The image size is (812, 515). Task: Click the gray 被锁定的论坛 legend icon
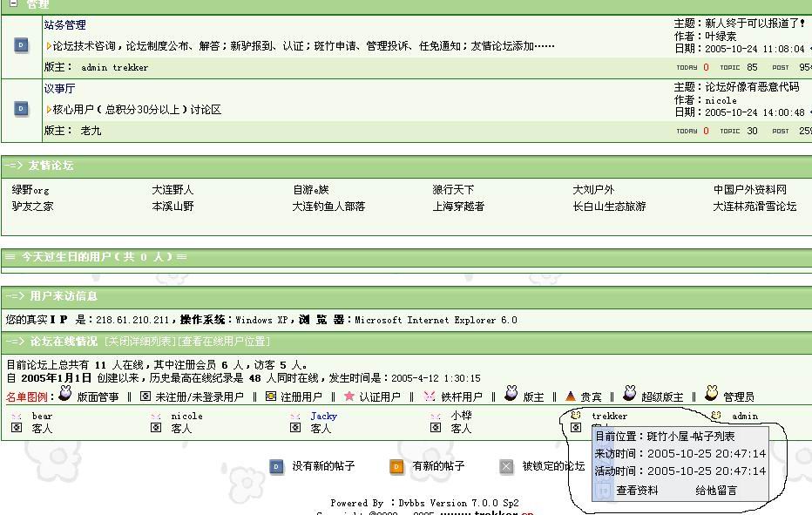506,467
